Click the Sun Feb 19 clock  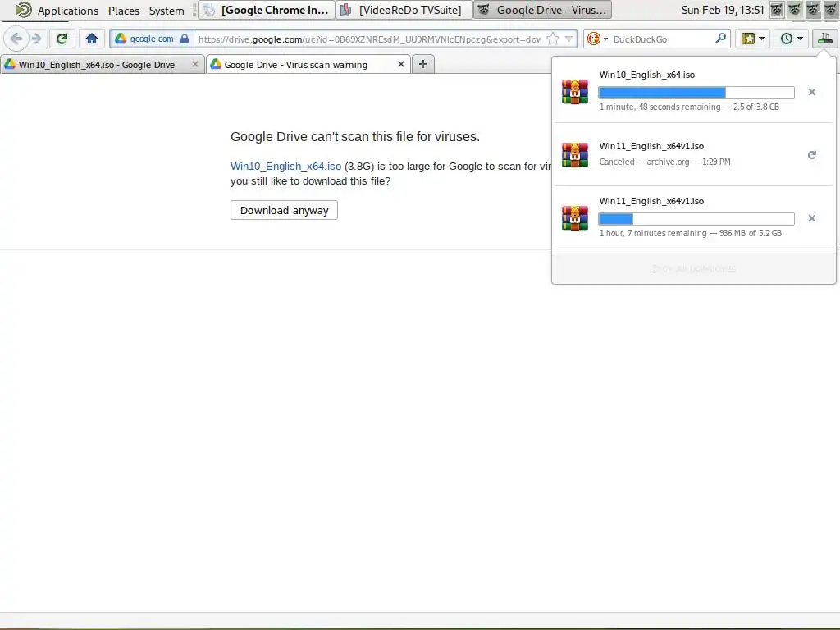[x=722, y=10]
